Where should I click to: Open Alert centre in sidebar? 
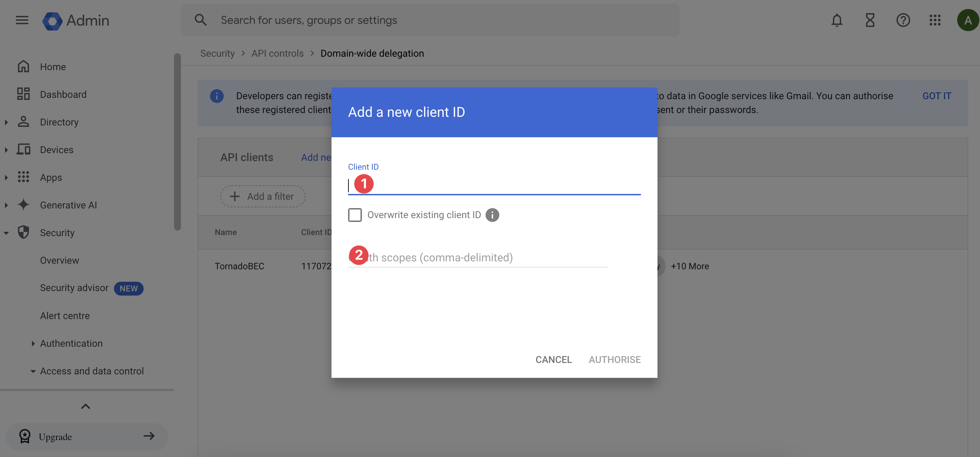click(65, 316)
